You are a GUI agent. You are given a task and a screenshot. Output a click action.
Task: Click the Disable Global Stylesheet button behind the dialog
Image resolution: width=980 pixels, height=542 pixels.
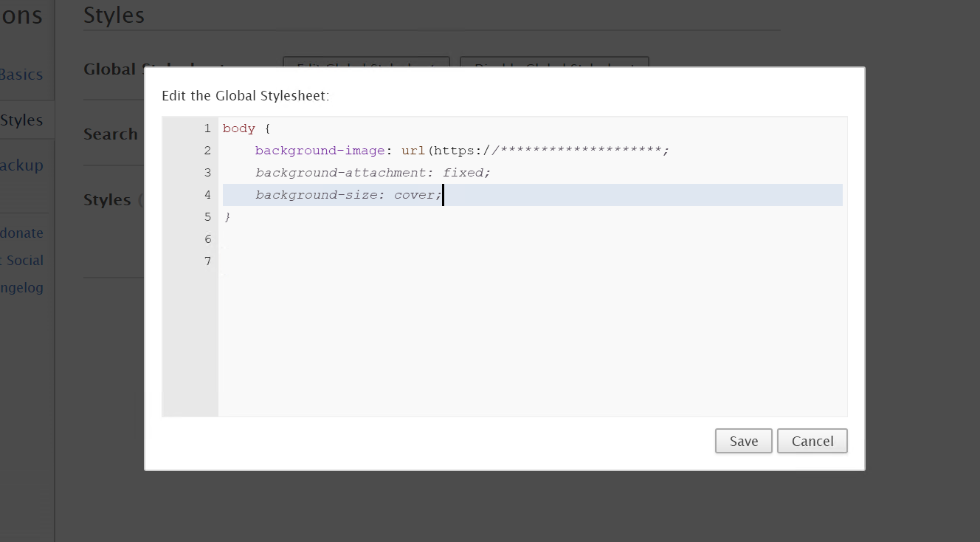tap(554, 63)
